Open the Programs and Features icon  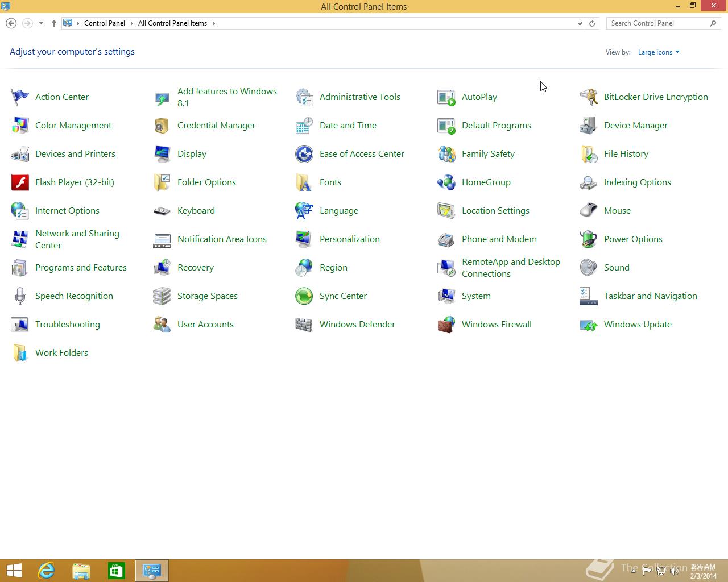coord(20,268)
